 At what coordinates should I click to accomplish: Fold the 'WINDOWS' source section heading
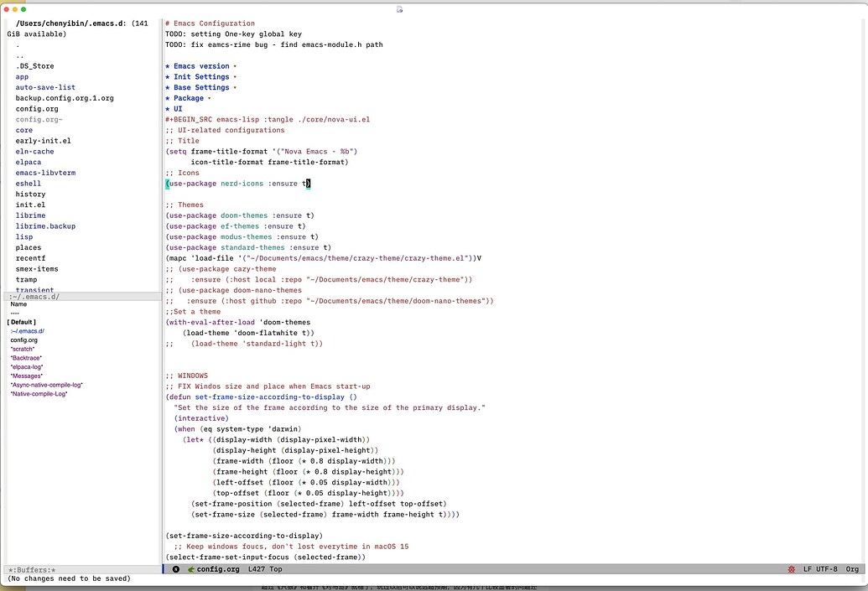coord(187,375)
